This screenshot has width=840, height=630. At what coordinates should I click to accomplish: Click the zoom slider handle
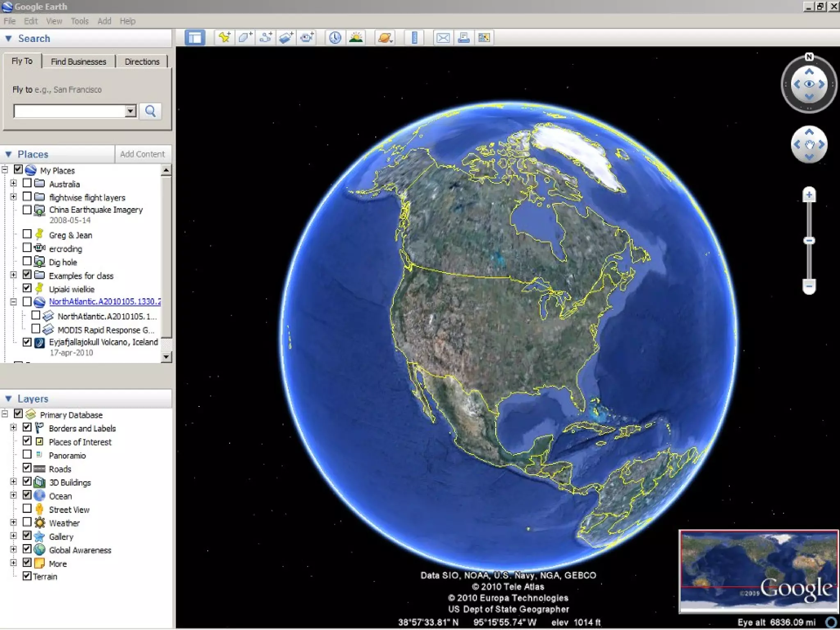tap(809, 241)
